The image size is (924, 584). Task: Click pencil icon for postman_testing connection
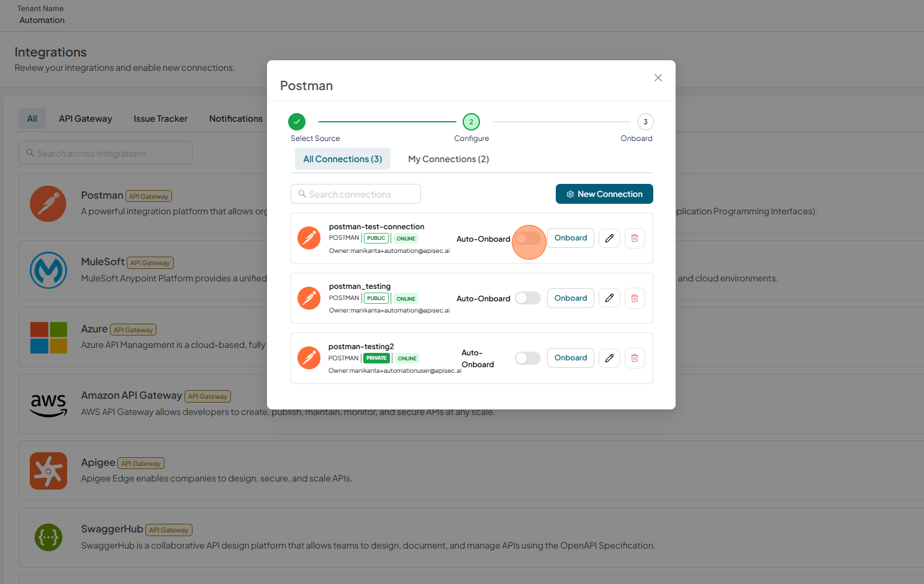[609, 298]
